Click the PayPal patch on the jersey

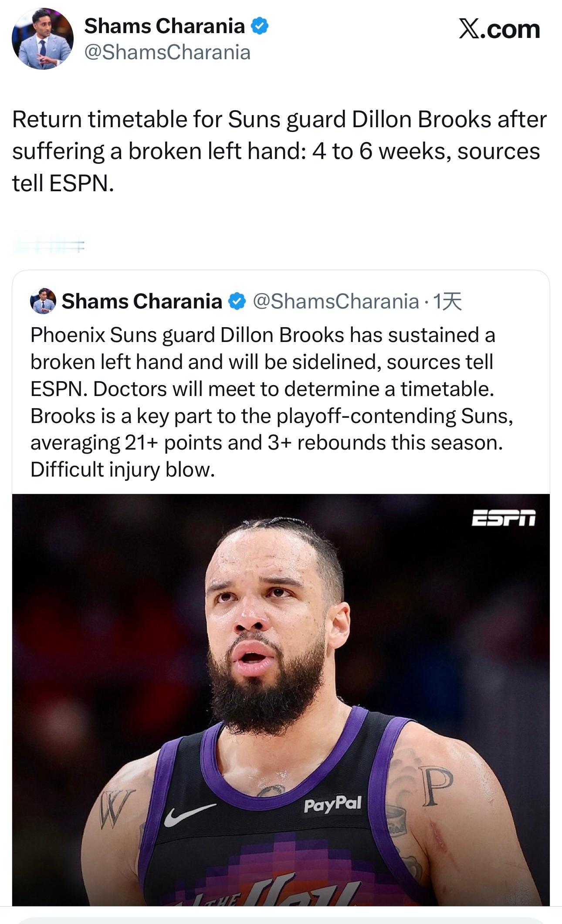click(x=333, y=804)
